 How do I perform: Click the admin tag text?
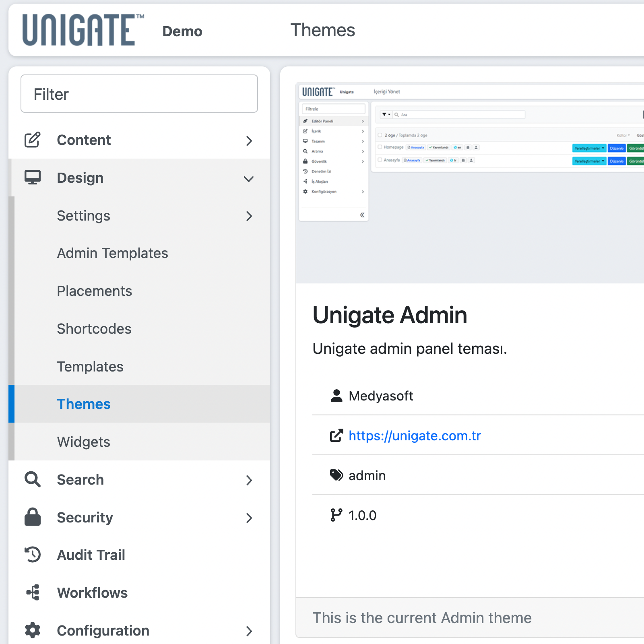click(x=367, y=476)
